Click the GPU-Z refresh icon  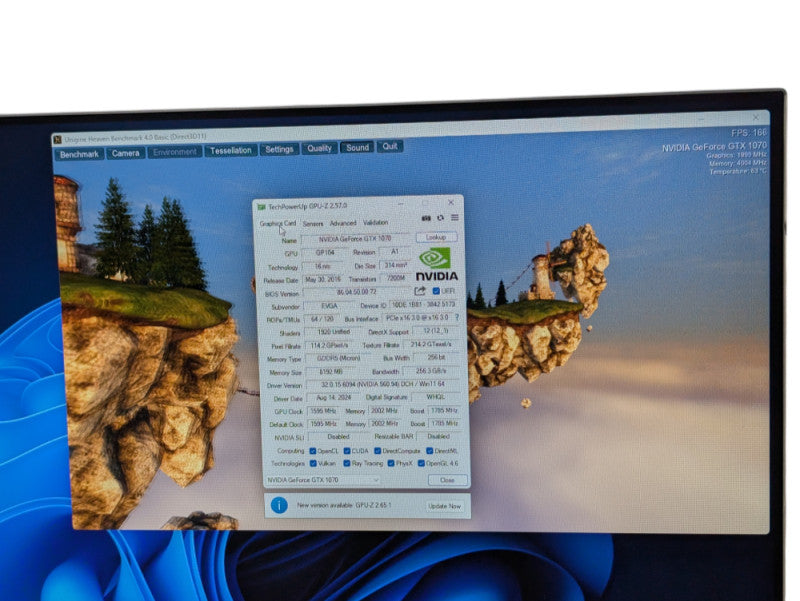point(440,218)
